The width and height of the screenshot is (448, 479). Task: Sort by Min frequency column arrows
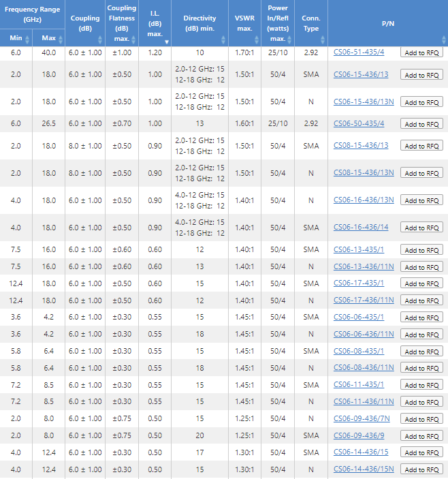29,38
